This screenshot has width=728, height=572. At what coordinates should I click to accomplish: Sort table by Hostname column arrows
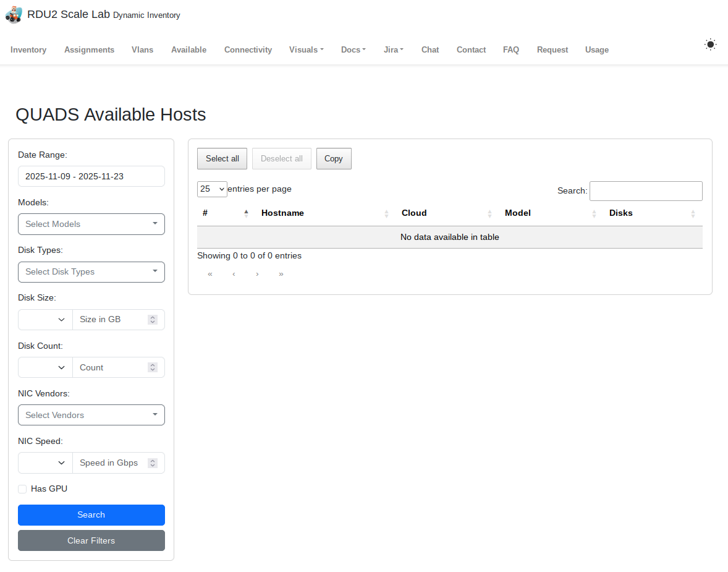tap(386, 213)
